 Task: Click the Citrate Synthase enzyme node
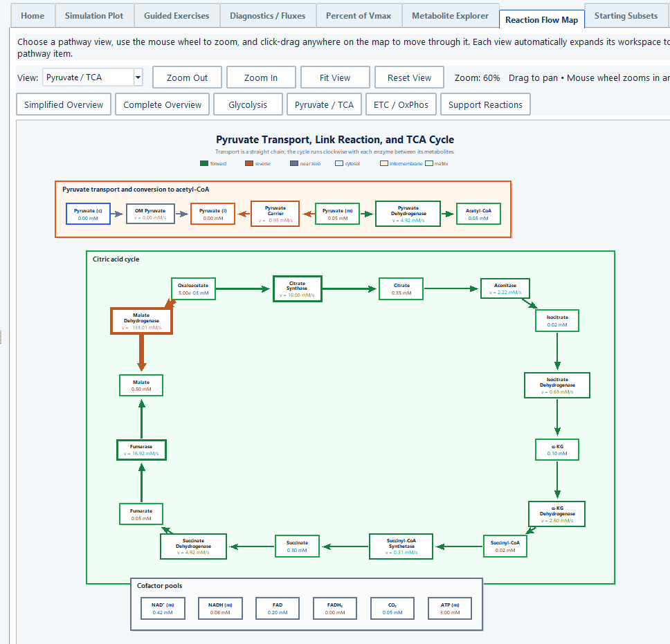(x=298, y=288)
